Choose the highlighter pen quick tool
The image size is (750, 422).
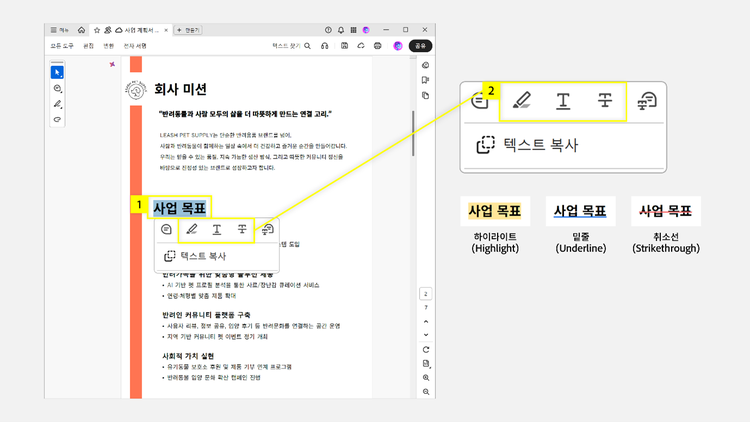tap(57, 104)
